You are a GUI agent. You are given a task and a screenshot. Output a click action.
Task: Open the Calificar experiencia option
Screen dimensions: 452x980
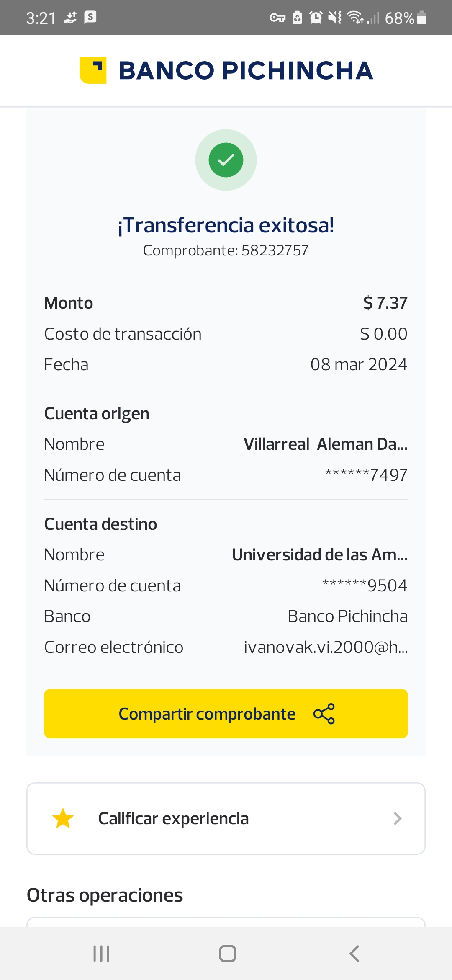173,818
